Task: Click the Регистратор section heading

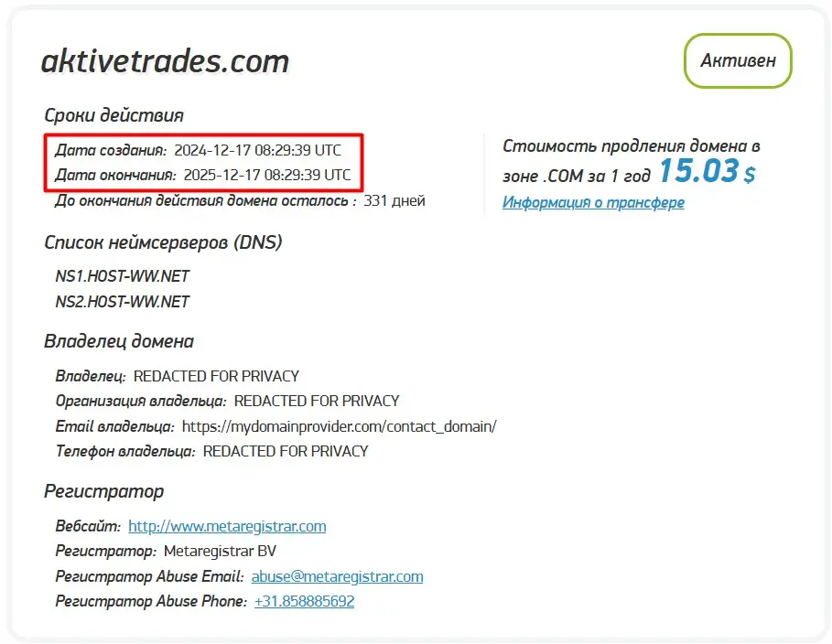Action: tap(103, 491)
